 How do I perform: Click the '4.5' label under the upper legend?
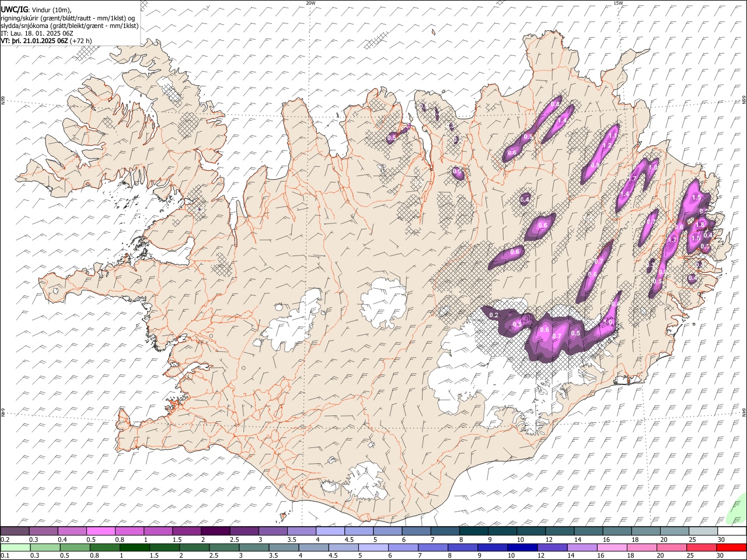pos(350,540)
